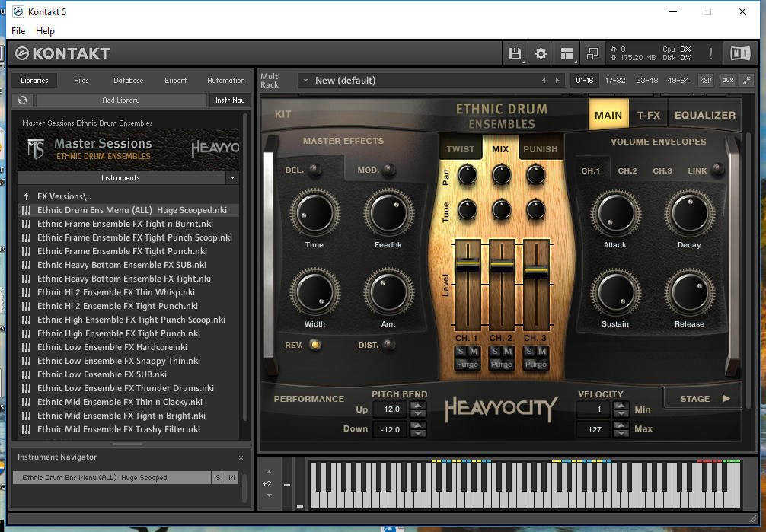Switch to the Database tab
This screenshot has height=532, width=766.
click(x=129, y=80)
